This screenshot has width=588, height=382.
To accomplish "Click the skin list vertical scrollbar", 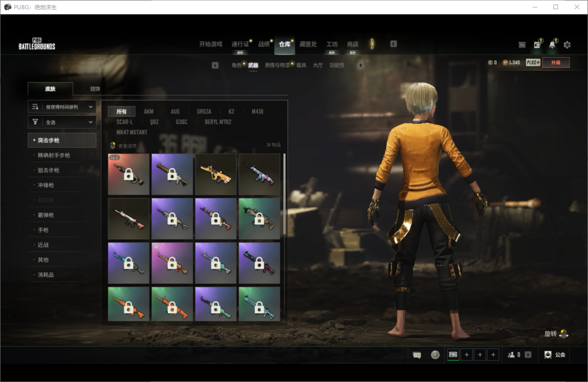I will 284,194.
